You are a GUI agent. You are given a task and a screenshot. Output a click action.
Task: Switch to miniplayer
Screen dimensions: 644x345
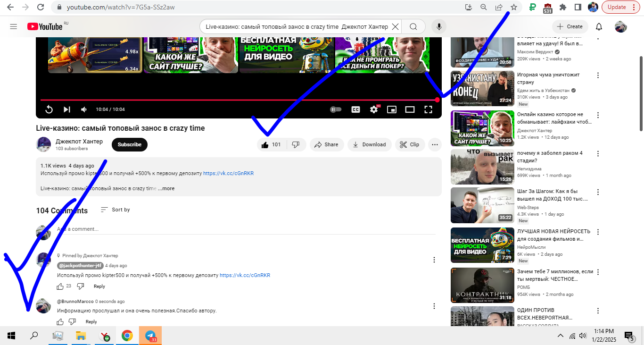(x=392, y=109)
